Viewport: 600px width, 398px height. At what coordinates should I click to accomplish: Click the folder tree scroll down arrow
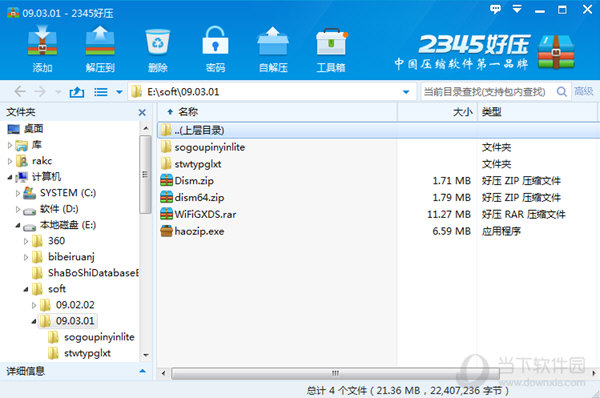tap(145, 355)
